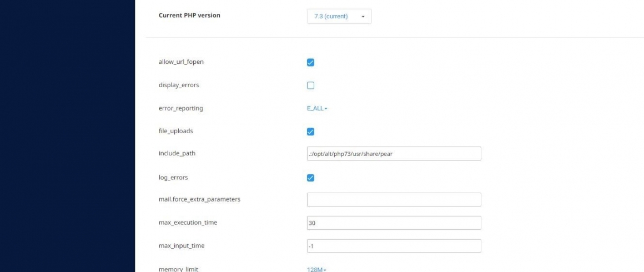This screenshot has height=272, width=644.
Task: Click the log_errors setting label
Action: tap(173, 178)
